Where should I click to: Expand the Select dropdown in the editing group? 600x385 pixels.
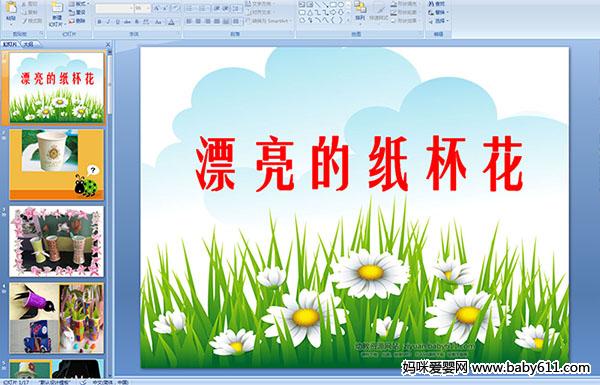pyautogui.click(x=439, y=20)
